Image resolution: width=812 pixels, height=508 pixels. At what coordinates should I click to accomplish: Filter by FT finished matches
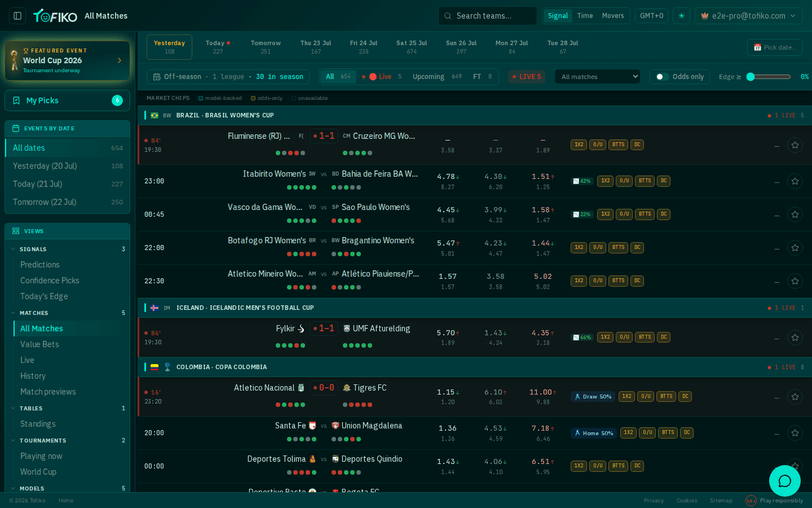click(482, 77)
